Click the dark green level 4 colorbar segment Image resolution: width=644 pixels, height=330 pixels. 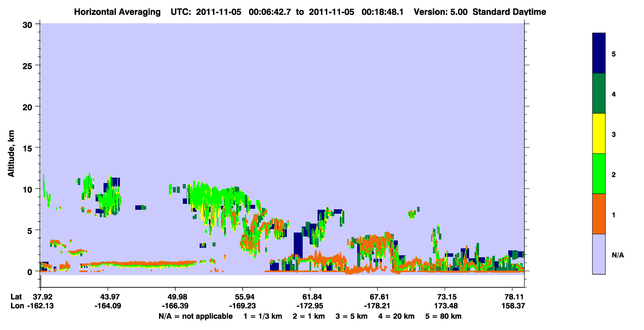point(599,94)
